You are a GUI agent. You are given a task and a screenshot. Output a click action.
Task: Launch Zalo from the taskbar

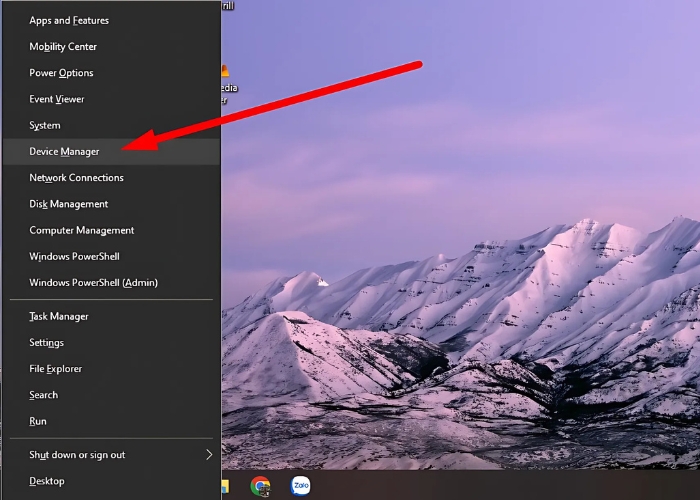pos(300,486)
